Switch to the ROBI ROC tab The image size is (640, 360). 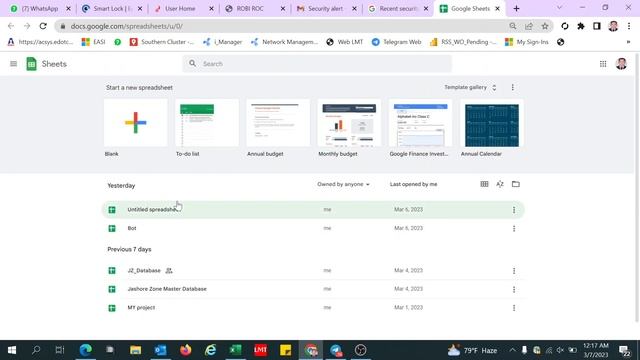pos(255,9)
